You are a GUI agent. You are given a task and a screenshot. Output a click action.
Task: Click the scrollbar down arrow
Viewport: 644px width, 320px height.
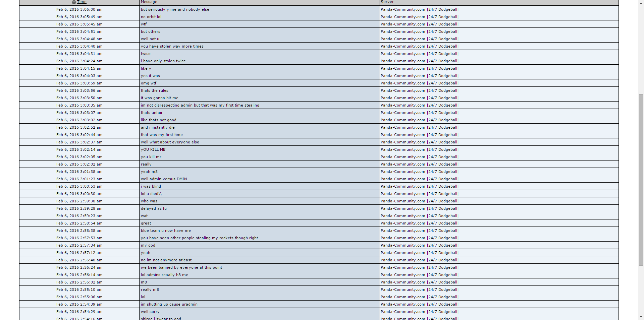tap(641, 317)
